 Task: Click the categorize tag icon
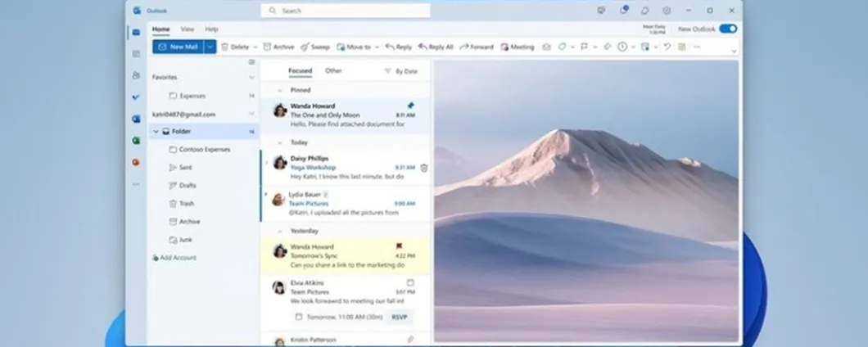(x=562, y=47)
